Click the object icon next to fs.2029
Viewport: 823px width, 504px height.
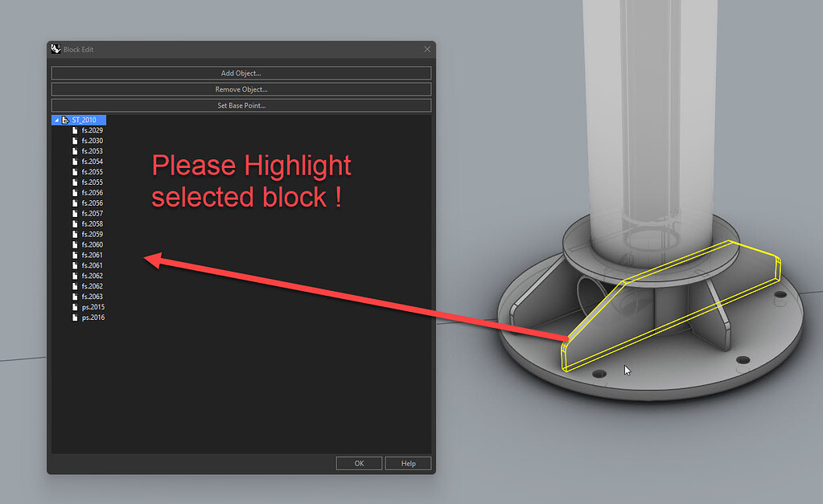point(76,129)
